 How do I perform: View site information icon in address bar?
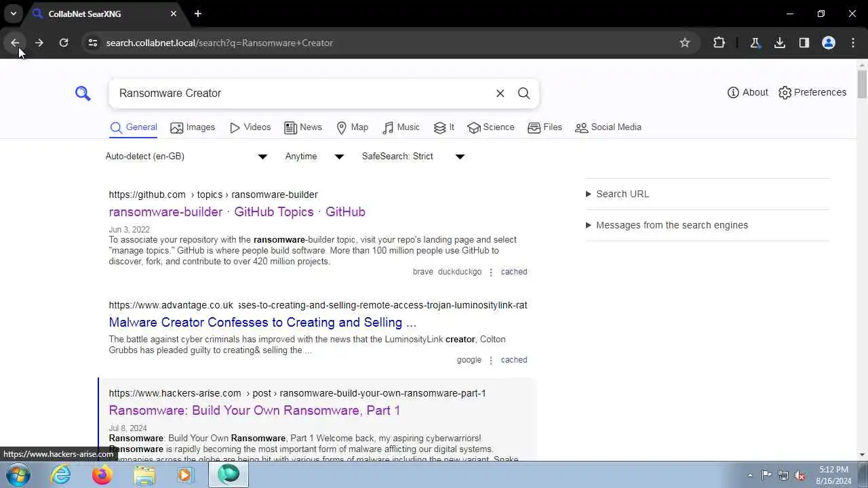click(x=93, y=43)
